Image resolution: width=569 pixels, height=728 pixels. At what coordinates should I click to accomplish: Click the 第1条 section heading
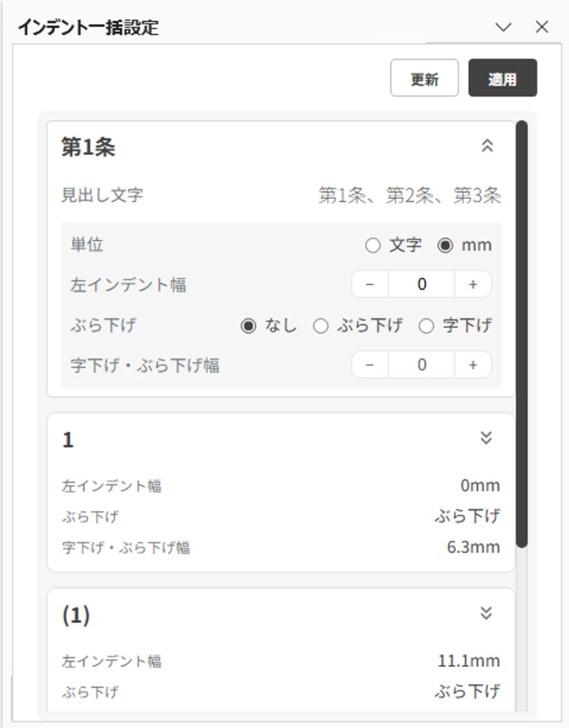coord(89,147)
